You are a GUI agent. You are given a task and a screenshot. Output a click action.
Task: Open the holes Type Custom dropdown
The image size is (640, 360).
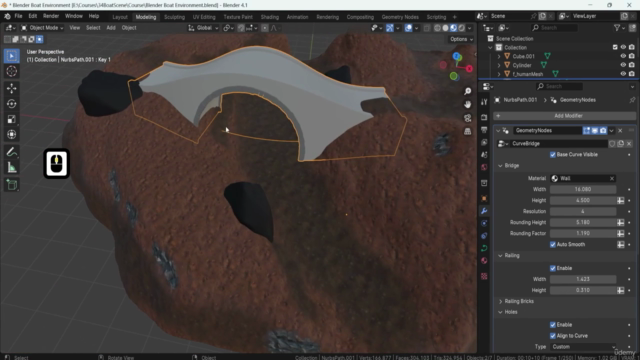tap(583, 347)
